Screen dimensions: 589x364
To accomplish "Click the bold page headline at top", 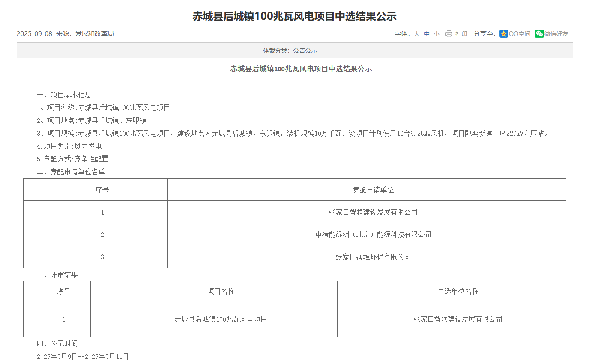I will (x=294, y=16).
